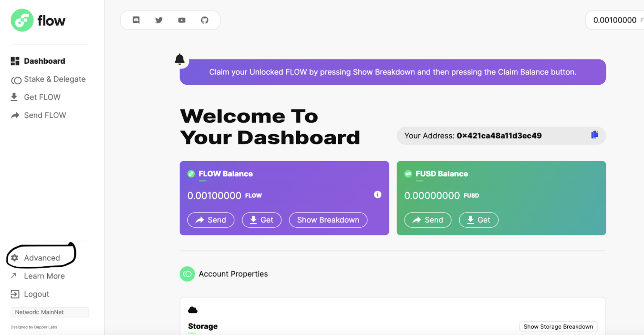Viewport: 644px width, 335px height.
Task: Click the notification bell icon
Action: [x=180, y=59]
